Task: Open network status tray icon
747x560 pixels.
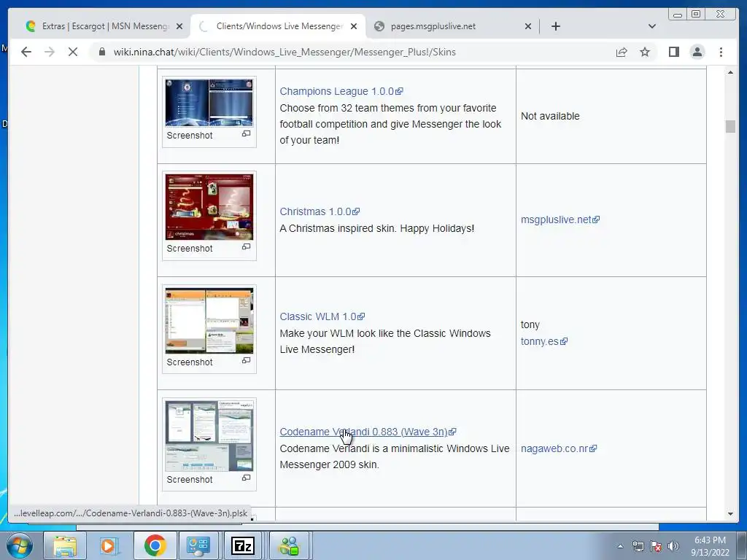Action: pyautogui.click(x=638, y=546)
